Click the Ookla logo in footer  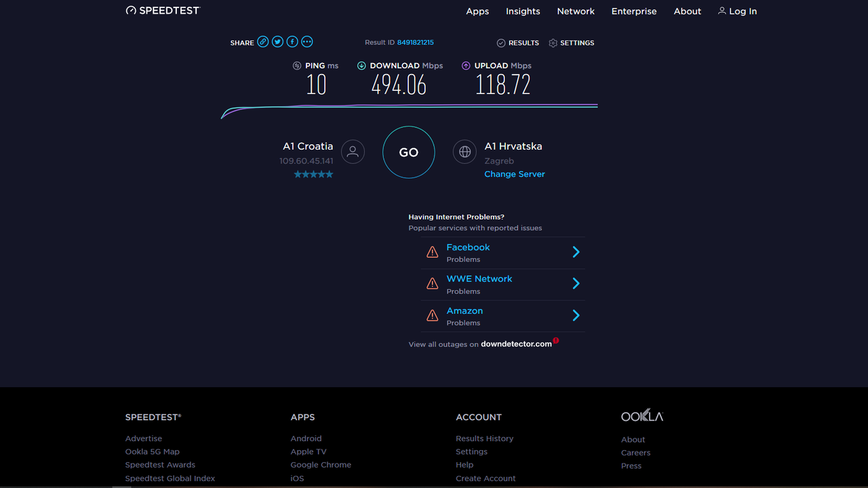point(642,415)
